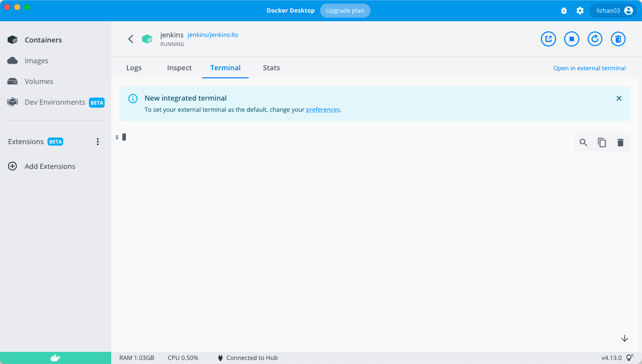Click Open in external terminal
Image resolution: width=642 pixels, height=364 pixels.
point(589,68)
